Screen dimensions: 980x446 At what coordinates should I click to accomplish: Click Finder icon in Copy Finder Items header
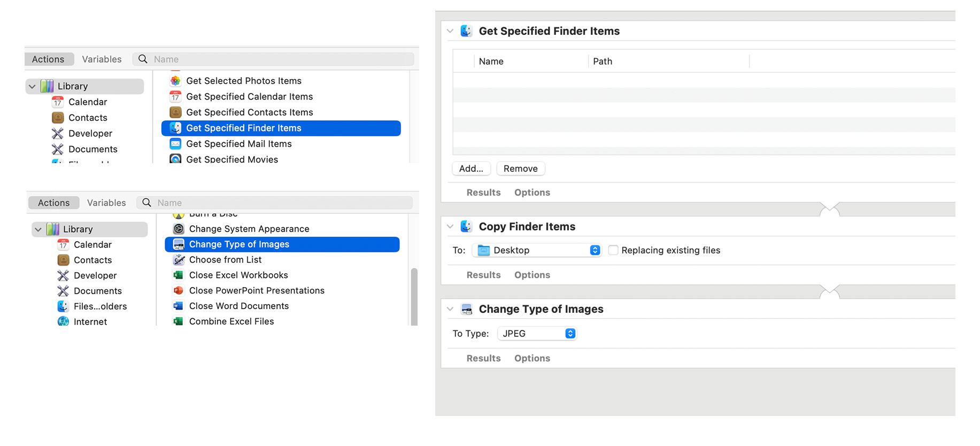click(x=466, y=227)
